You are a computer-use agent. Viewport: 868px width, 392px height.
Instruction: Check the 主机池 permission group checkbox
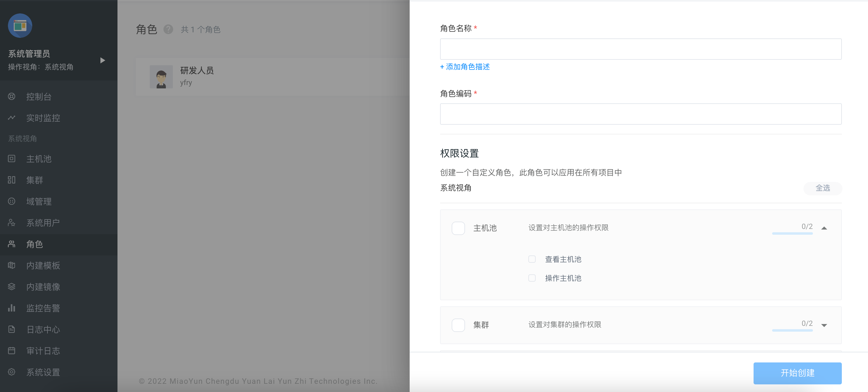(458, 228)
